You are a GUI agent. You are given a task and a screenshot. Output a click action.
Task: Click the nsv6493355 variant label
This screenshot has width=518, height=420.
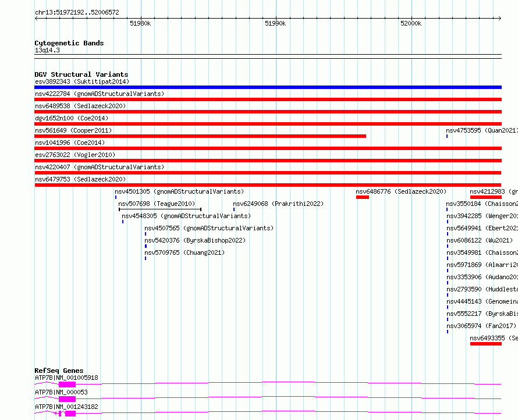(494, 338)
